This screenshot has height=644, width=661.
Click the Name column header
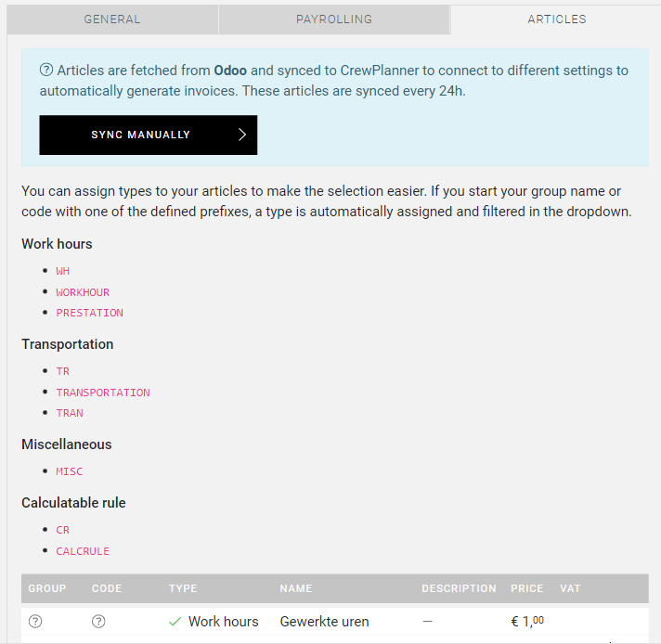coord(295,588)
